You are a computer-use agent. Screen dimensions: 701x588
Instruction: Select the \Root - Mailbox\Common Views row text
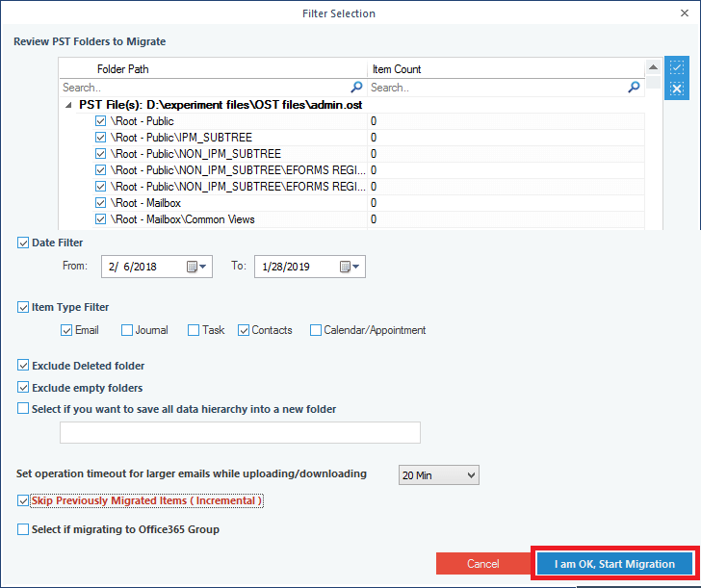pyautogui.click(x=182, y=219)
